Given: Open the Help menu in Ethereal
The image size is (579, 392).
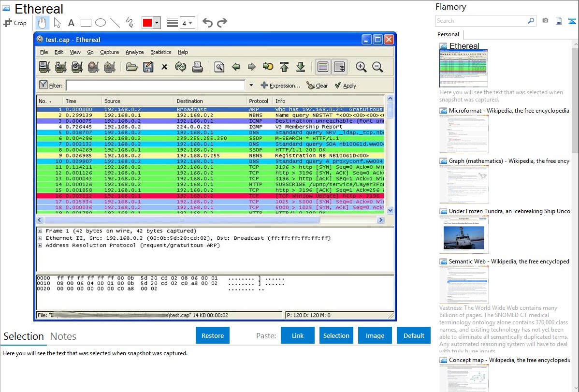Looking at the screenshot, I should point(182,52).
